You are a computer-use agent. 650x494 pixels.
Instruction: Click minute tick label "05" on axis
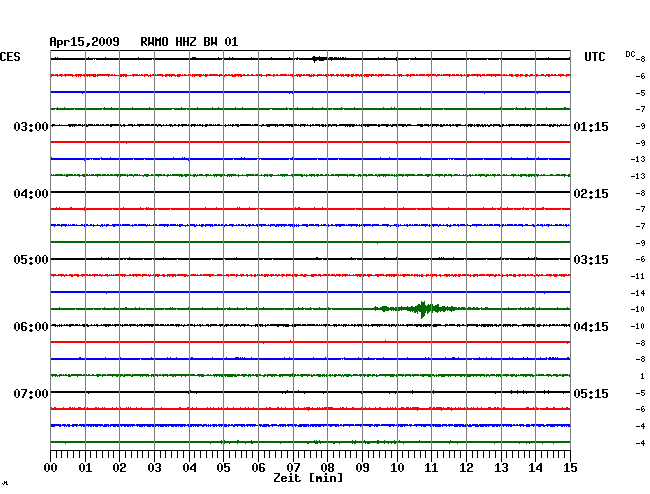(223, 468)
